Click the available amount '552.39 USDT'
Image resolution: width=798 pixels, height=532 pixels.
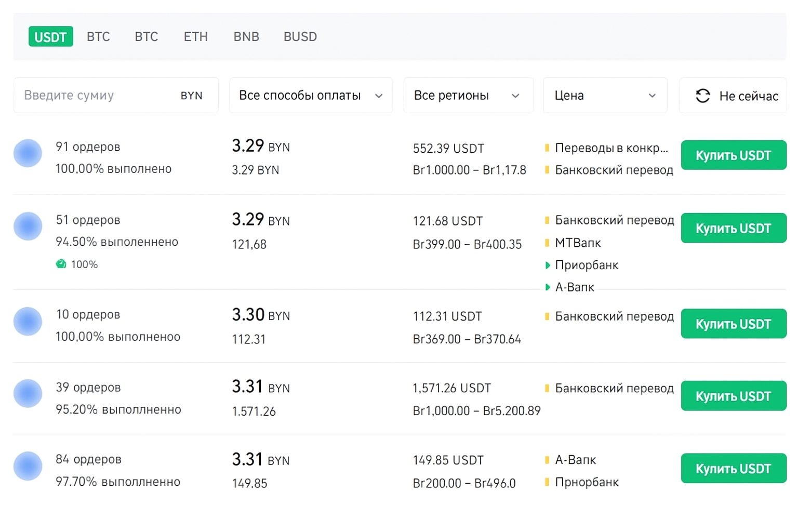pyautogui.click(x=448, y=149)
